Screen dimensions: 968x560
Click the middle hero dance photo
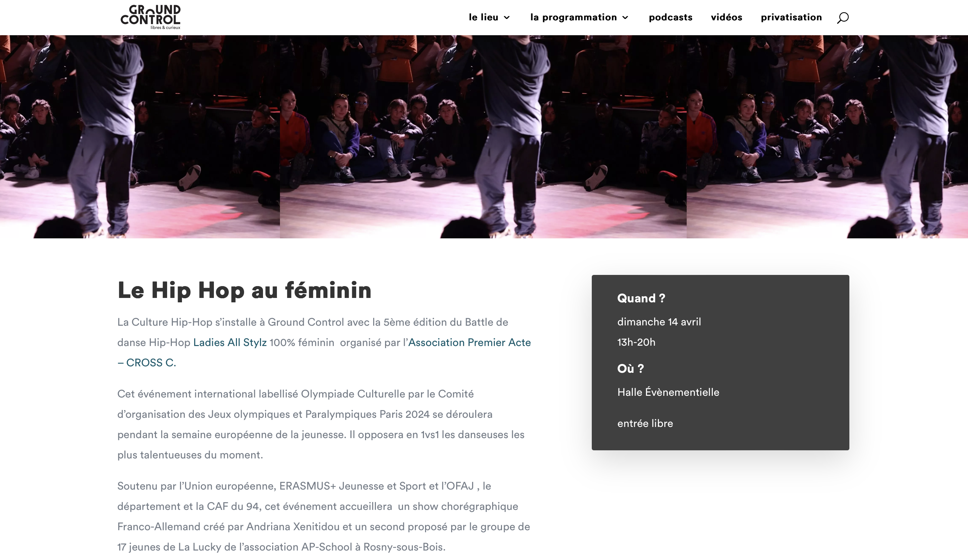pos(483,137)
